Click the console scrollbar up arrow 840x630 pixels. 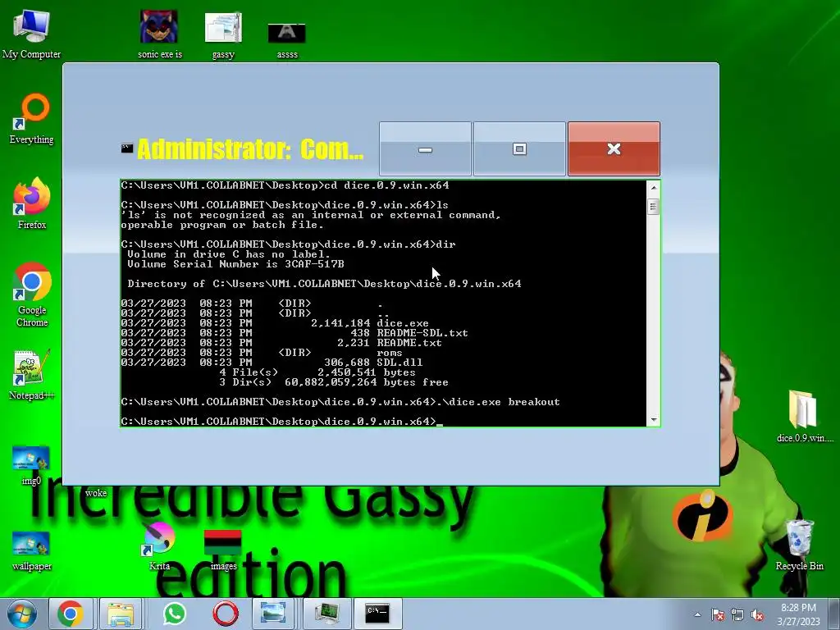(x=653, y=188)
